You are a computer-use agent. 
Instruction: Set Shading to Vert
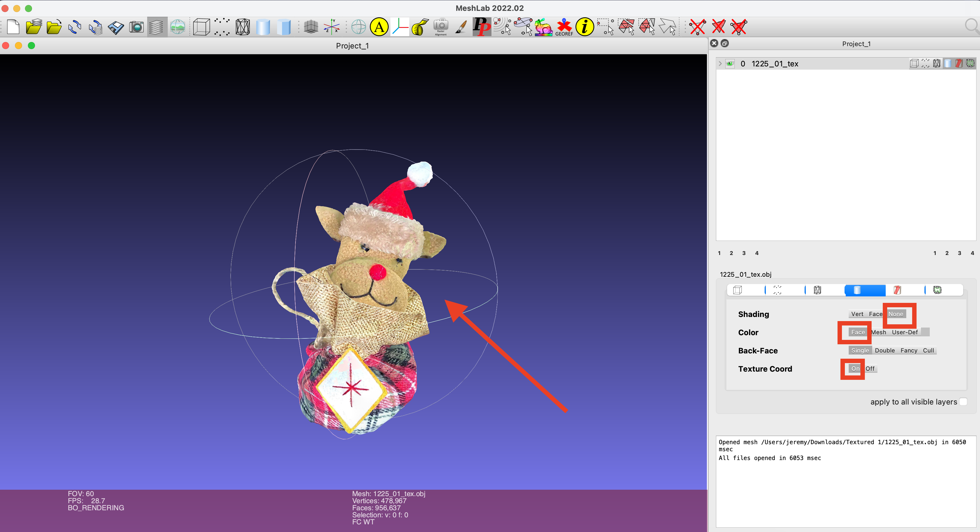pos(857,314)
